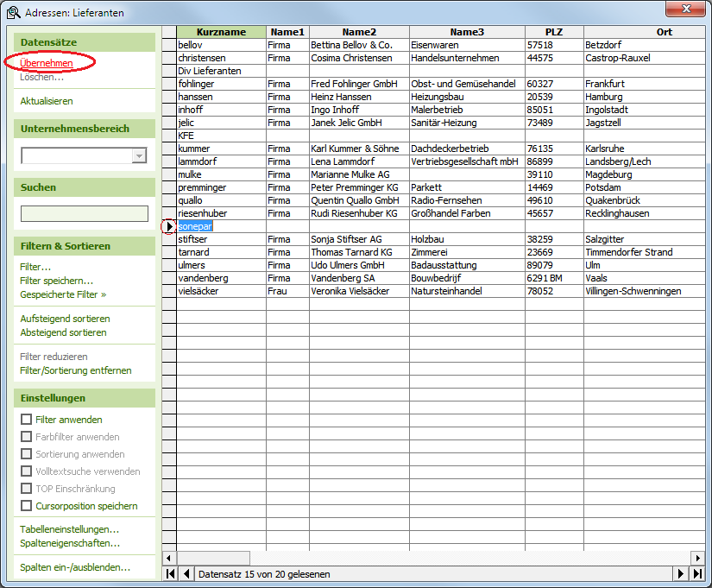Check the Sortierung anwenden option

point(26,454)
